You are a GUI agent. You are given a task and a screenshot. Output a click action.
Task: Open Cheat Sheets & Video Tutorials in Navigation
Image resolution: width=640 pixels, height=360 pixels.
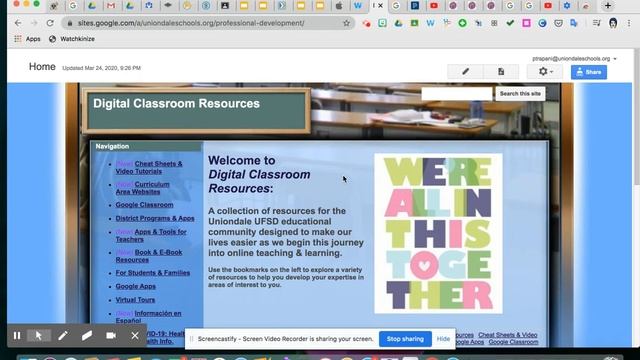click(149, 167)
